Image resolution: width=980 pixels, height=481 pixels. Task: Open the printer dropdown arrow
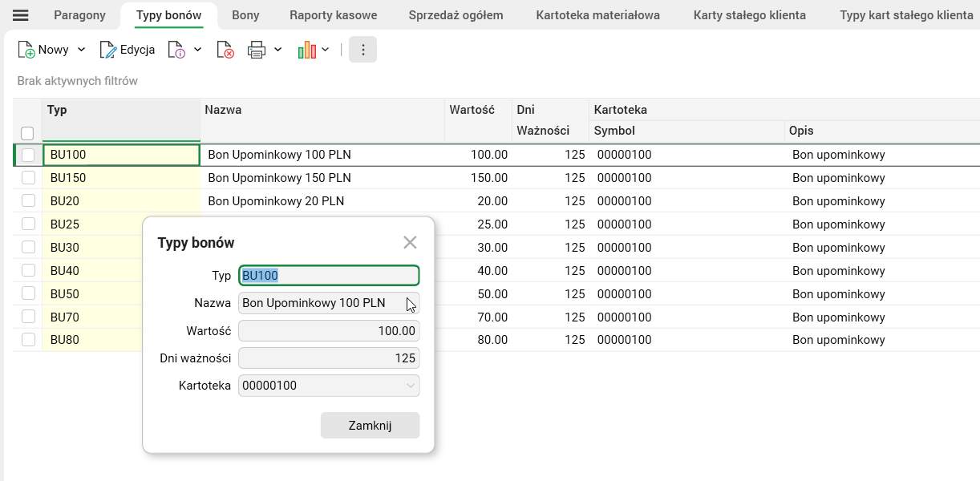[277, 49]
